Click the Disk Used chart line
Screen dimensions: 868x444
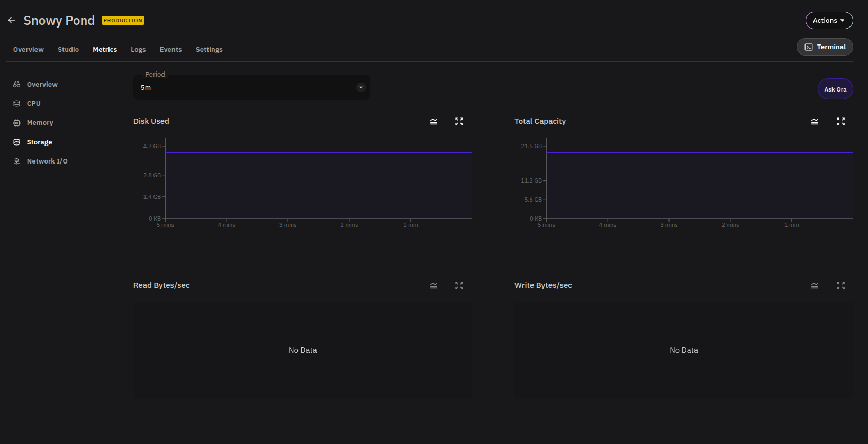(x=319, y=152)
